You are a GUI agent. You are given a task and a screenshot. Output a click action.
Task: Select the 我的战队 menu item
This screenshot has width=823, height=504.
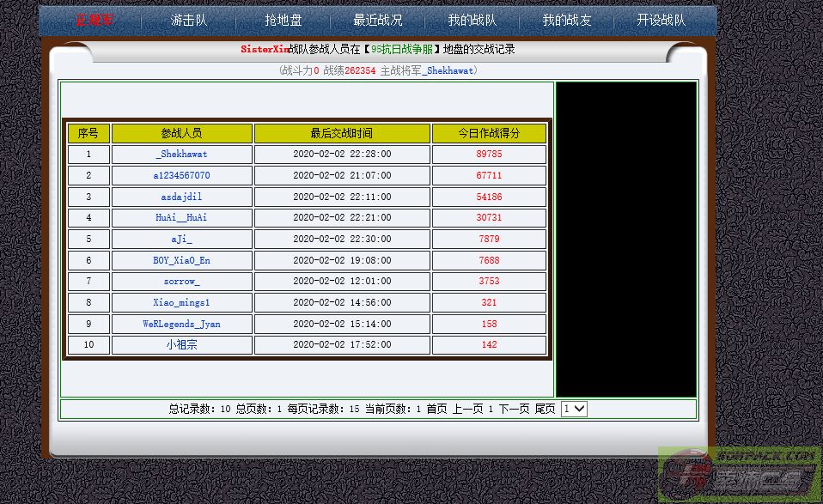tap(472, 20)
